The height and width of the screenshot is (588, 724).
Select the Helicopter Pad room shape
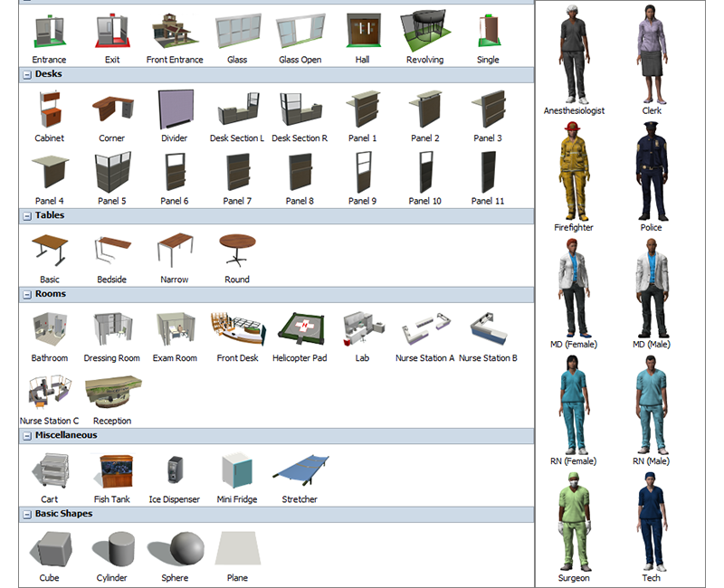coord(300,328)
